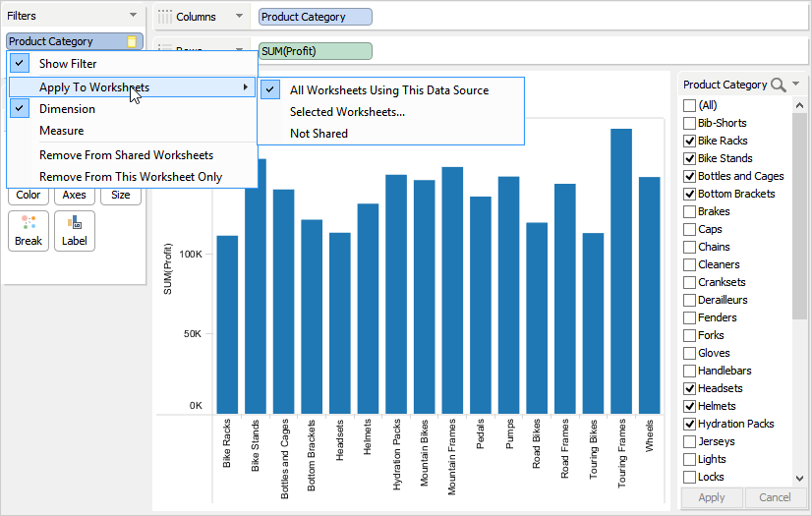
Task: Select Apply To Worksheets menu item
Action: 132,86
